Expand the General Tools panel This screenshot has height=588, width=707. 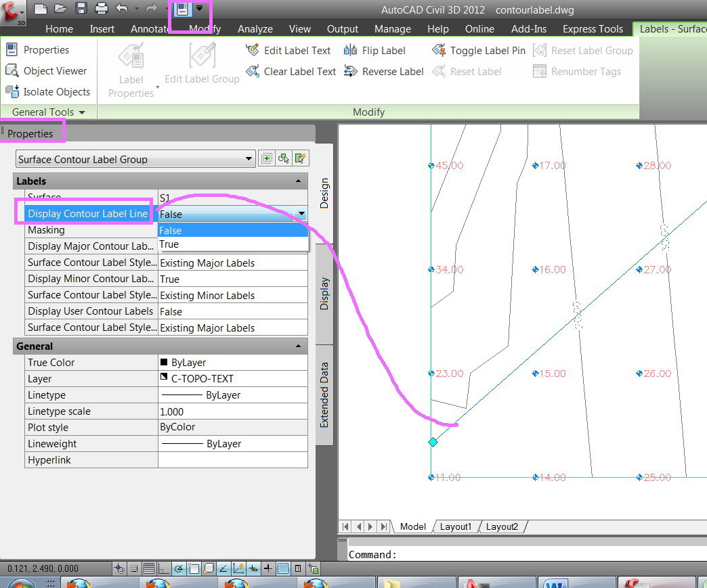point(47,112)
